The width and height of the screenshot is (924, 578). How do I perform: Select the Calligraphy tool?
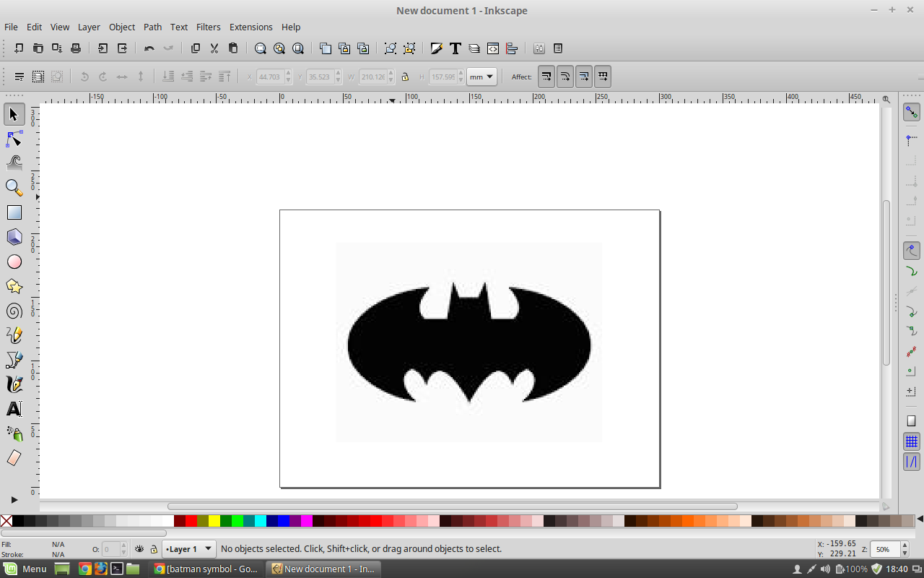[14, 384]
